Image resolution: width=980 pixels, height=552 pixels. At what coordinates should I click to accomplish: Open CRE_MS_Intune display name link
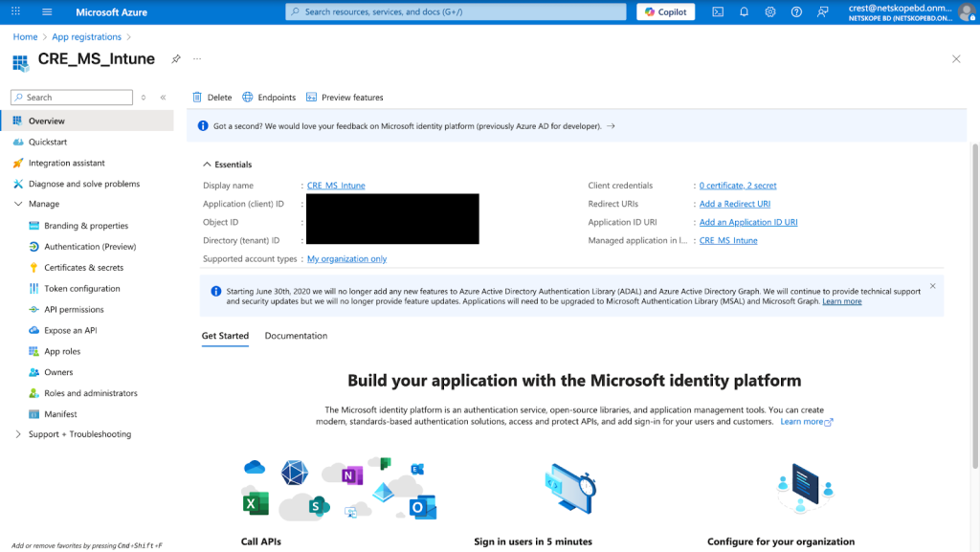coord(336,186)
